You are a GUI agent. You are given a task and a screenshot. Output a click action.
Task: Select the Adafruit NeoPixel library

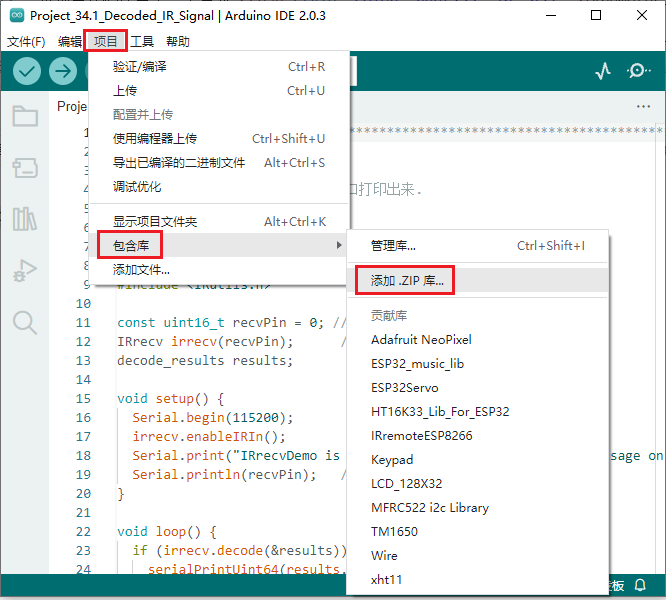(421, 340)
